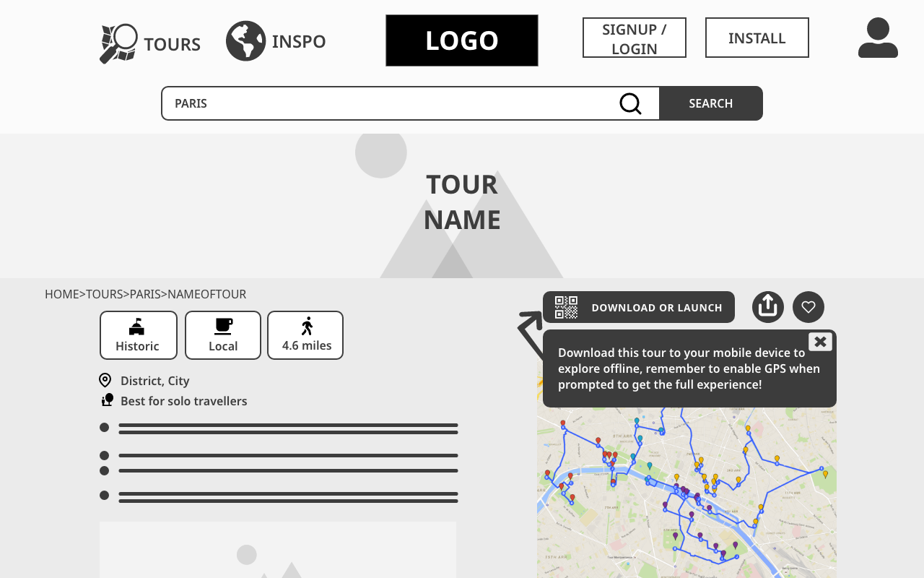Select the Local tag
The height and width of the screenshot is (578, 924).
(x=223, y=335)
